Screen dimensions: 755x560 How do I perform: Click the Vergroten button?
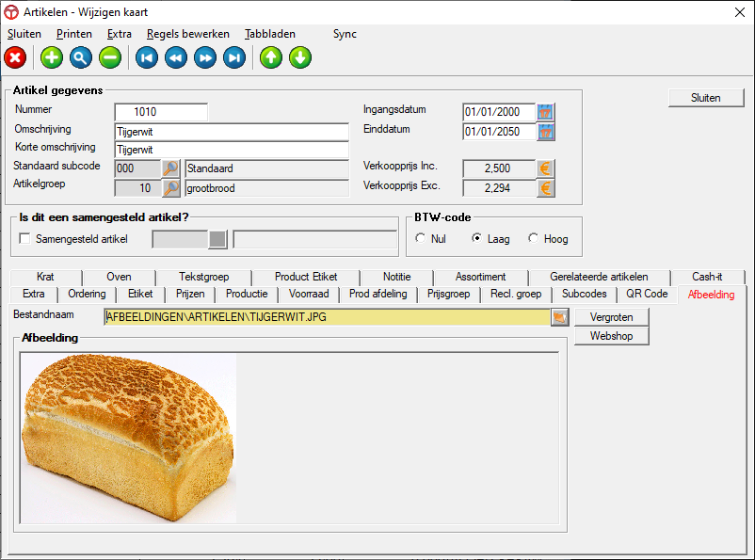tap(612, 317)
